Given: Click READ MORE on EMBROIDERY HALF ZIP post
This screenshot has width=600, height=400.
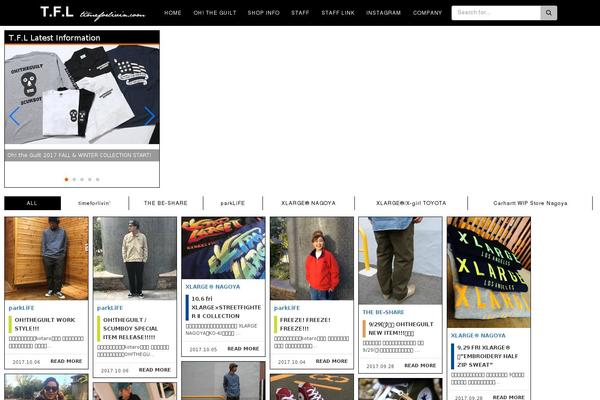Looking at the screenshot, I should point(509,397).
